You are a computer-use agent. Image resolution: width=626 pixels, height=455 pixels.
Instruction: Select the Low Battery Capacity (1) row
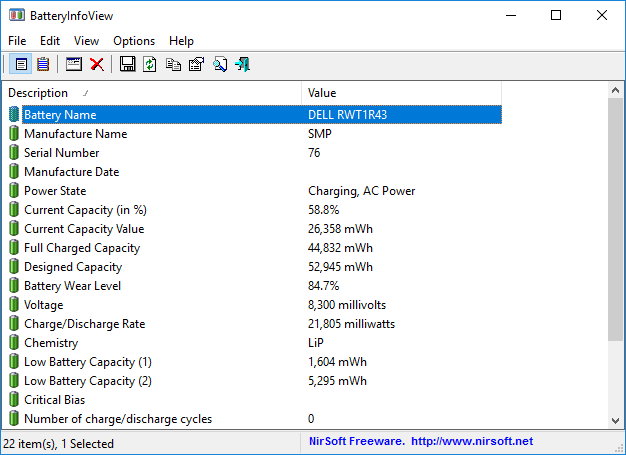click(x=256, y=362)
